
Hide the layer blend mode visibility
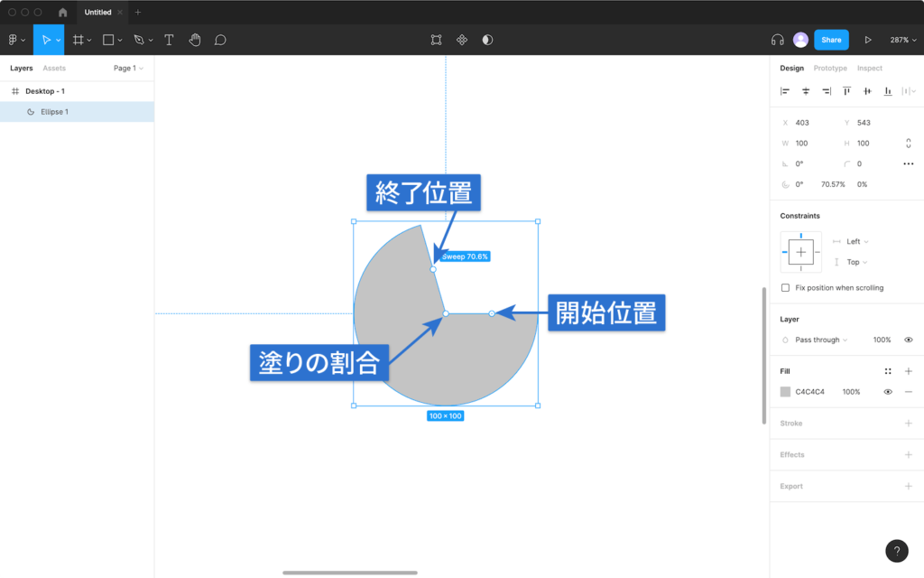[910, 339]
